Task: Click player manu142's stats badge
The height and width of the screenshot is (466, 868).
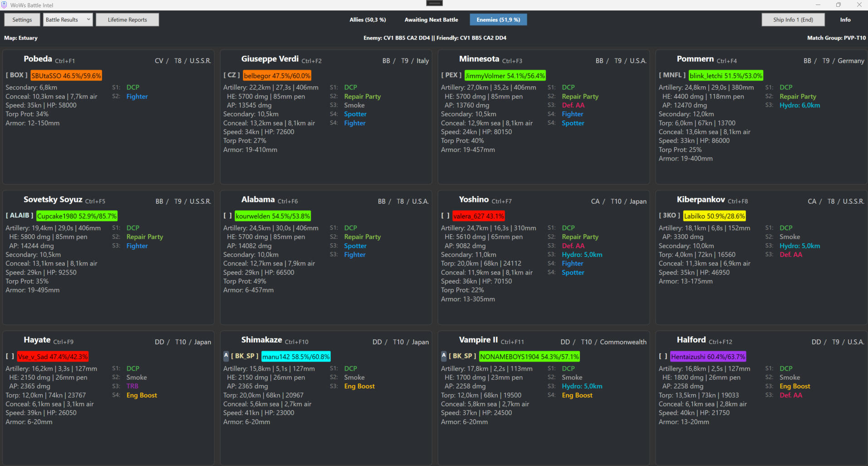Action: (x=296, y=357)
